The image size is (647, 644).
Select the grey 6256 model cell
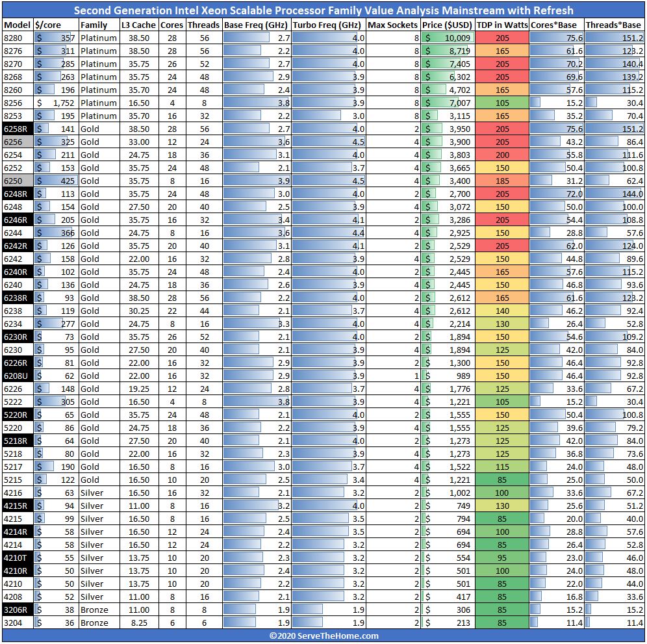tap(18, 142)
